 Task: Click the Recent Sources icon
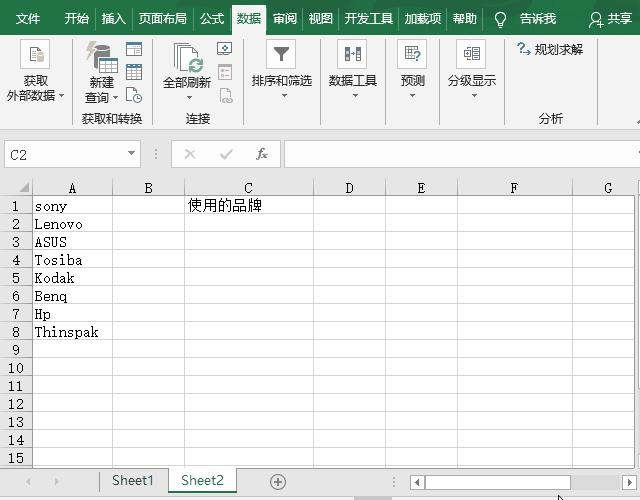click(134, 95)
